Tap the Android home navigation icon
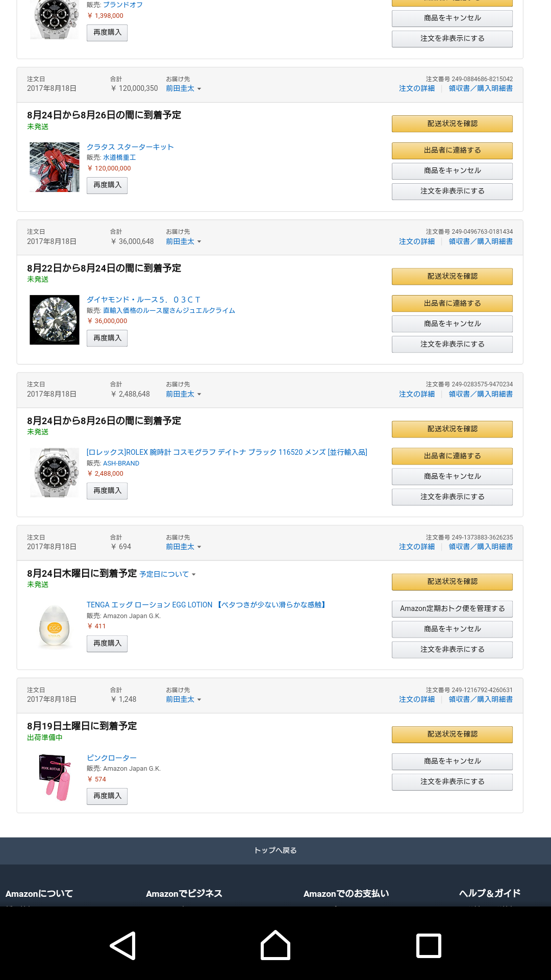The width and height of the screenshot is (551, 980). tap(275, 945)
